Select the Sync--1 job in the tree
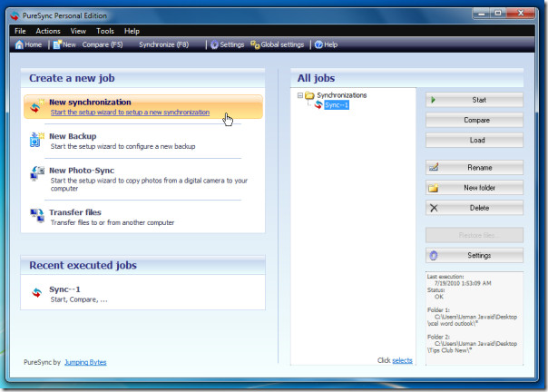548x392 pixels. tap(337, 105)
